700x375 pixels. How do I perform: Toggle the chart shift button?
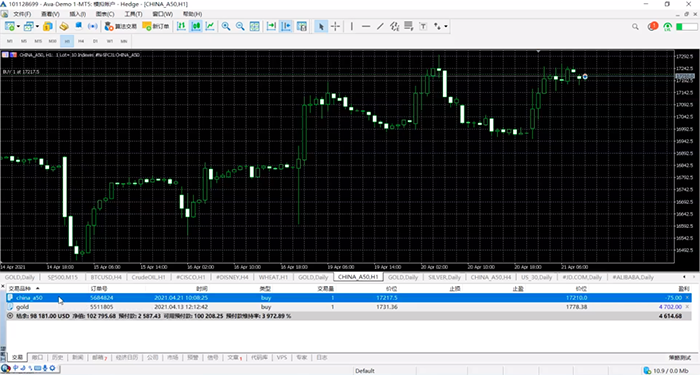pos(286,26)
